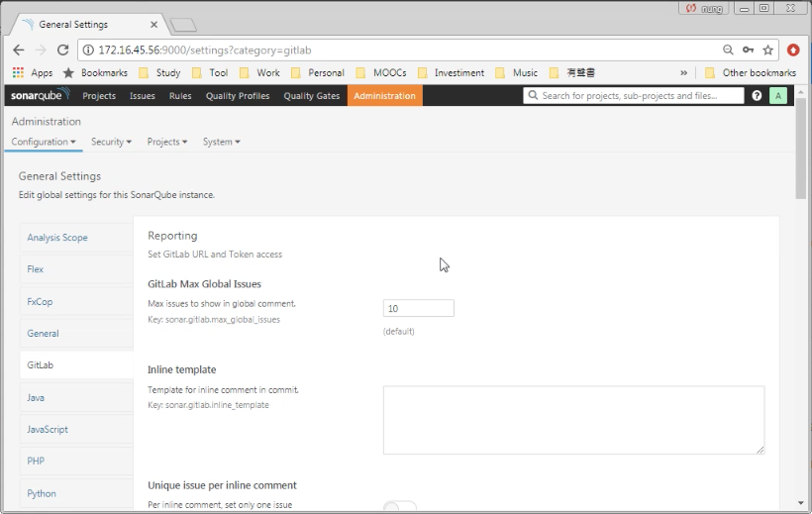The image size is (812, 514).
Task: Click the scrollbar down arrow
Action: point(800,502)
